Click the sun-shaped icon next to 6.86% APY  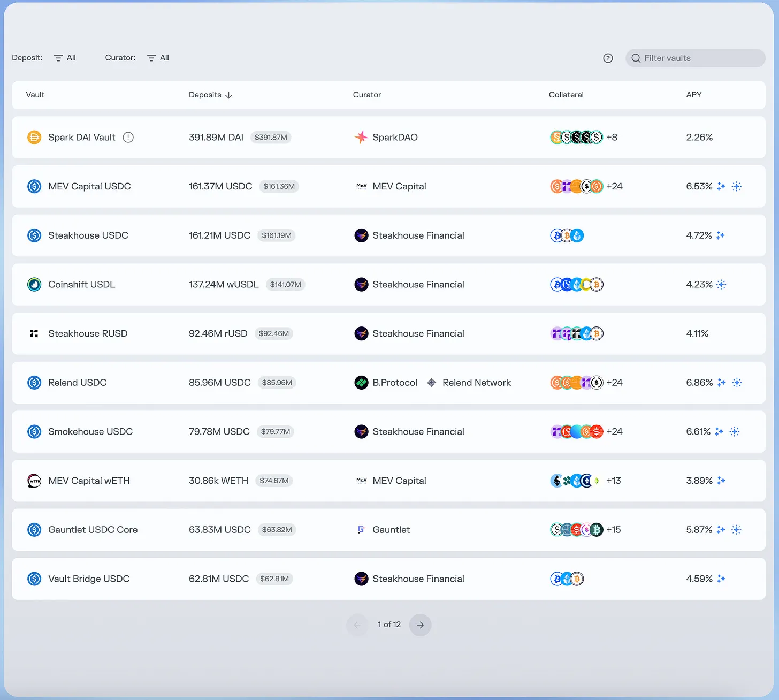click(x=737, y=383)
